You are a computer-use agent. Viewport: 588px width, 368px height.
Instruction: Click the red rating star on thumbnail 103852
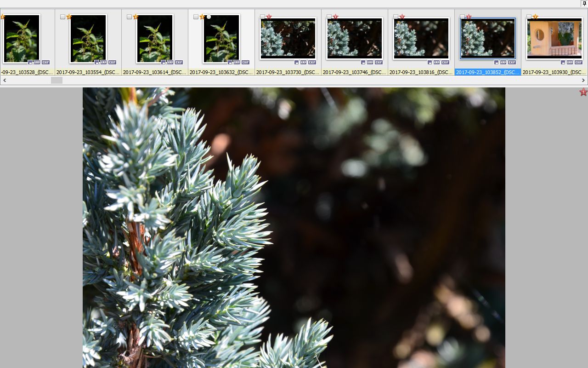pos(469,17)
